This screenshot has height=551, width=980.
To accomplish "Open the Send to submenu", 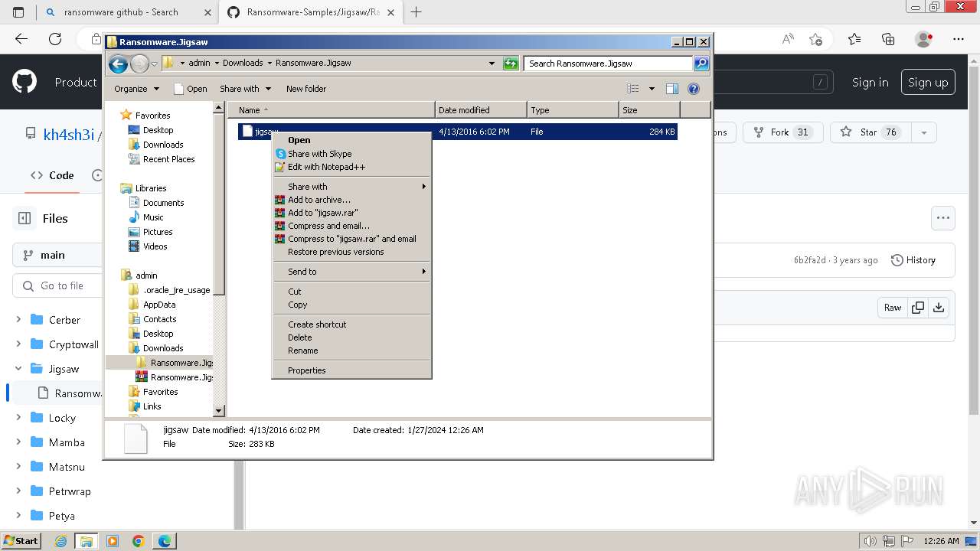I will click(352, 272).
